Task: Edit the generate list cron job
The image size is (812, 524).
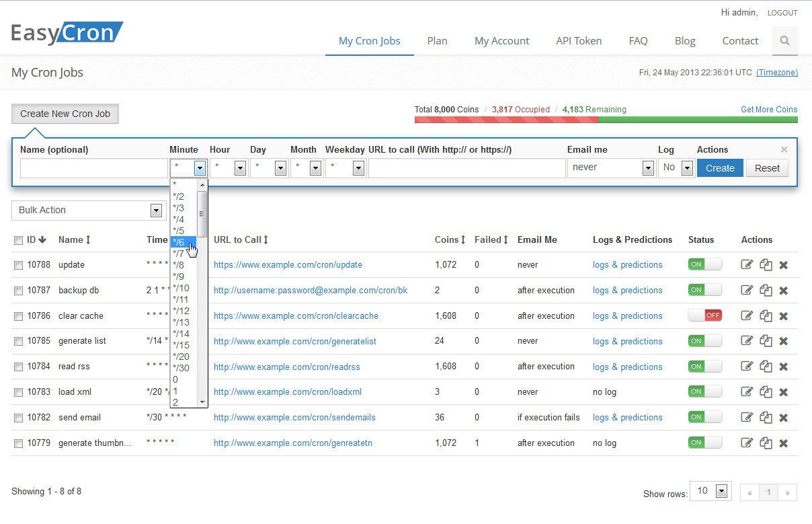Action: coord(747,341)
